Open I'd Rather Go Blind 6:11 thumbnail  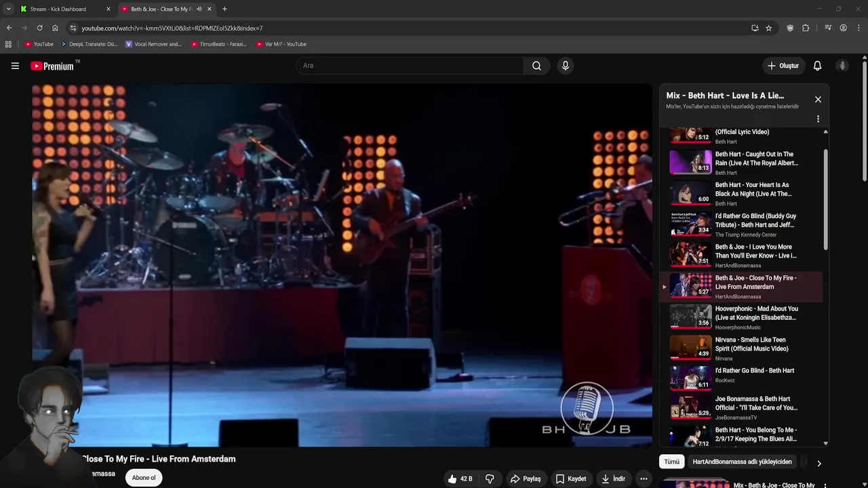[690, 378]
